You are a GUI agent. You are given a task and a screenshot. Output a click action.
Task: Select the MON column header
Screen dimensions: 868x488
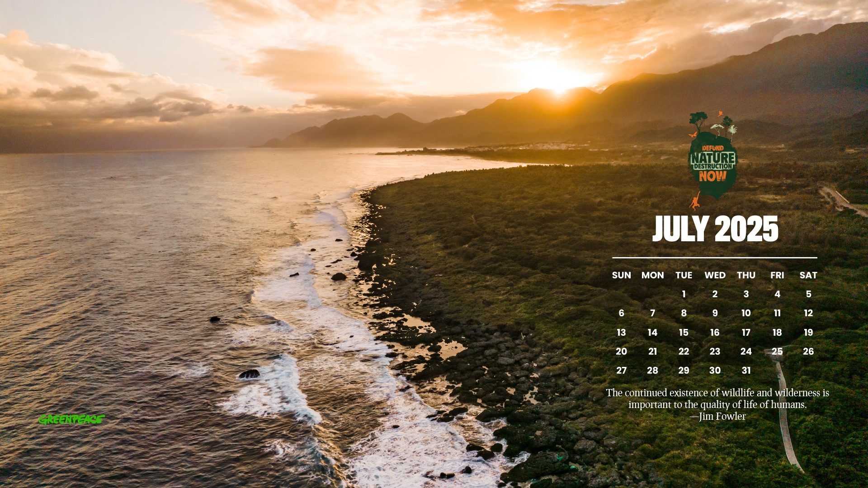tap(652, 275)
